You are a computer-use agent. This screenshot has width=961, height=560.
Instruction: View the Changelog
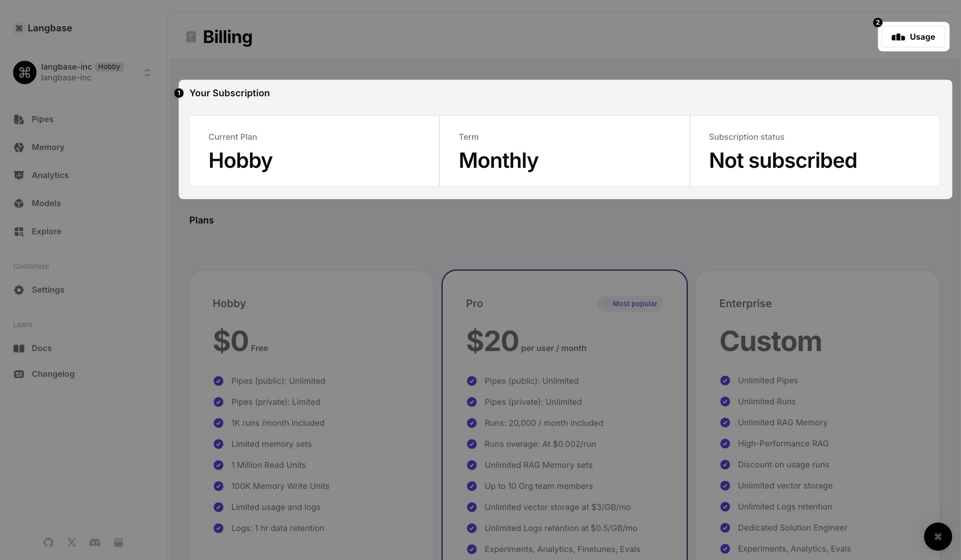click(x=53, y=374)
